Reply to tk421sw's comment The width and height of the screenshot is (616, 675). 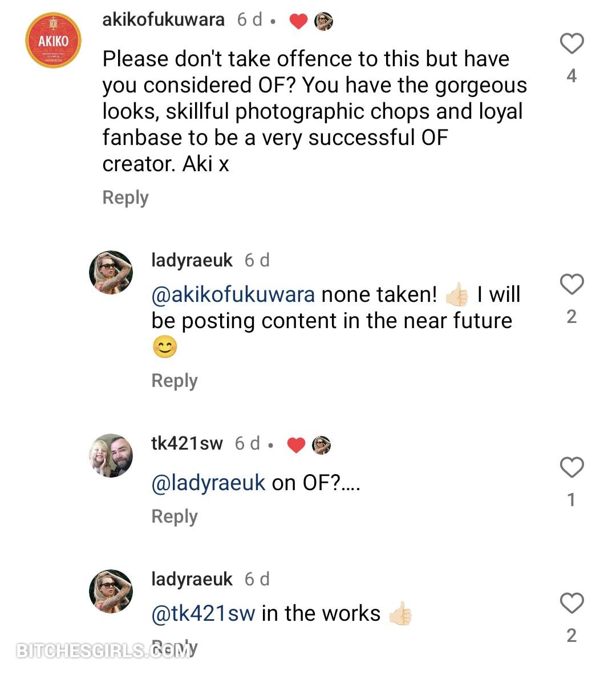[x=175, y=516]
